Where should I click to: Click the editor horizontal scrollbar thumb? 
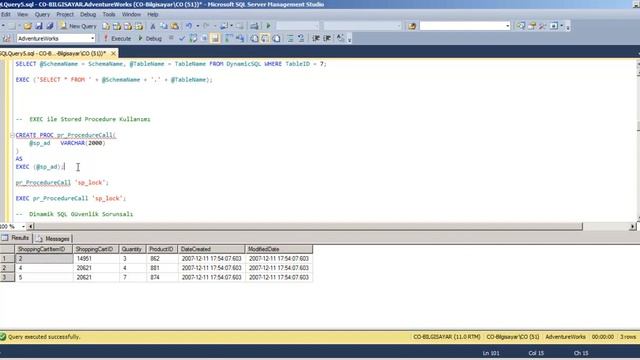308,226
